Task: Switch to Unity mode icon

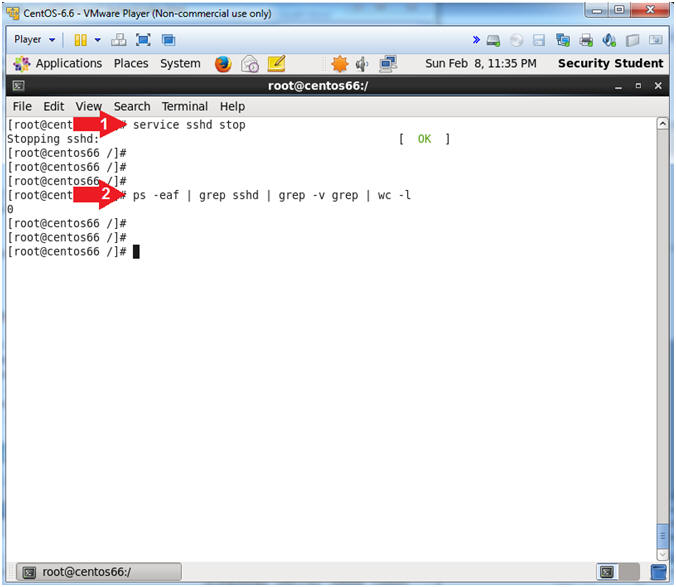Action: click(x=168, y=40)
